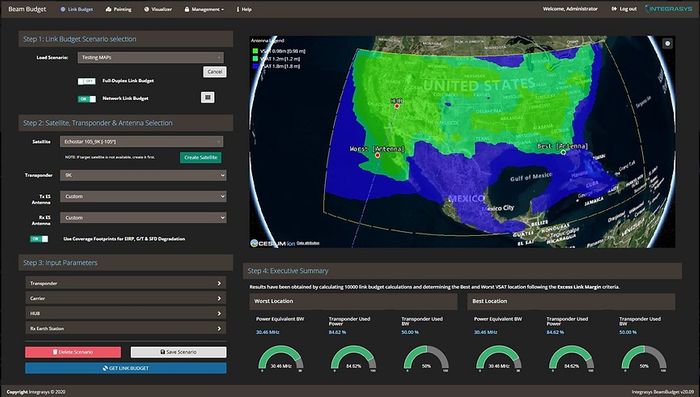Click the Cancel button

(215, 71)
